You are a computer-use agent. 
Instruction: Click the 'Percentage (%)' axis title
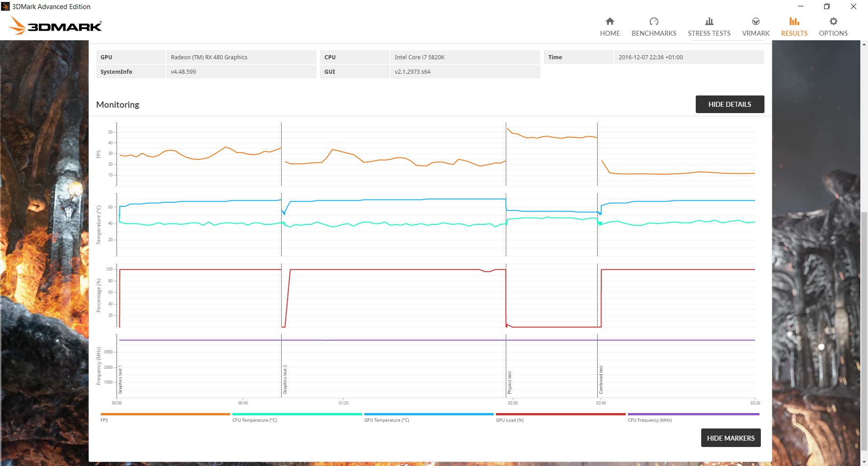(99, 295)
